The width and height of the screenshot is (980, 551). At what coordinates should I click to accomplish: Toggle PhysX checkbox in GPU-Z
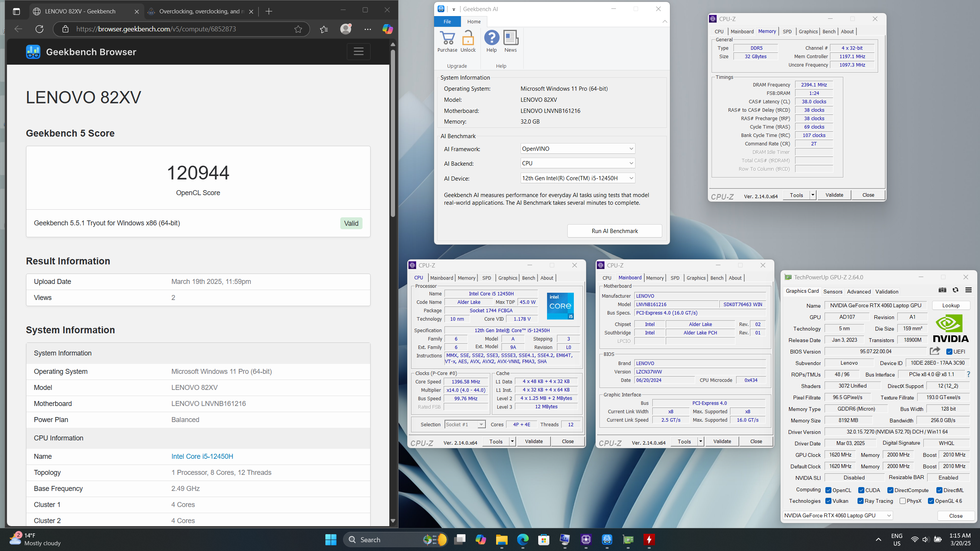coord(903,501)
